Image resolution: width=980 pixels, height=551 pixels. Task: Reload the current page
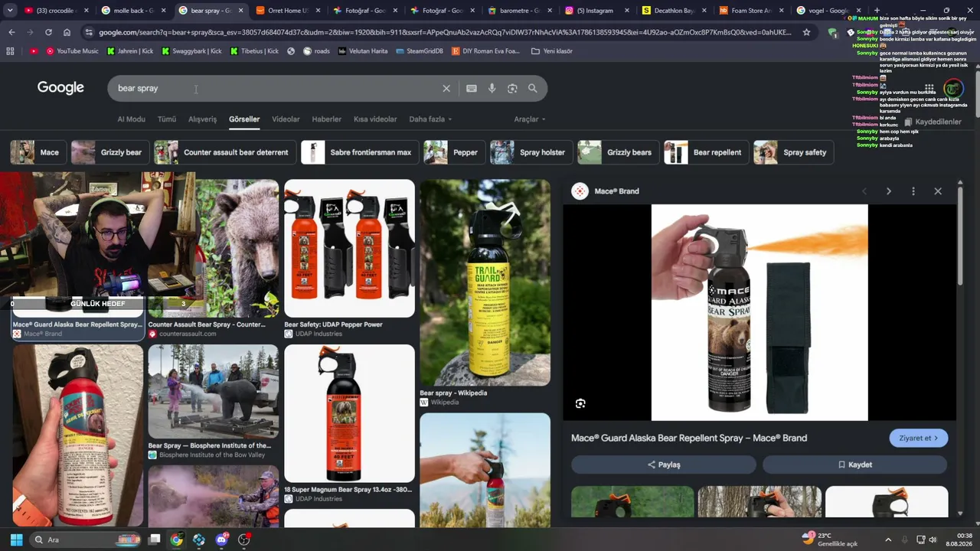coord(48,32)
